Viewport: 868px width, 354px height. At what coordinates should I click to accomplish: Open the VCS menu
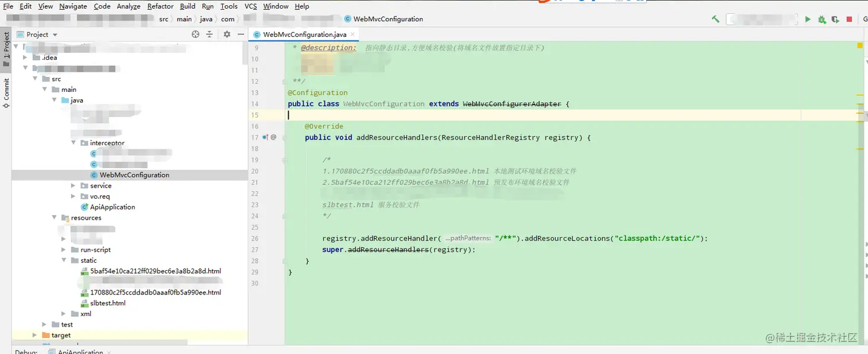click(251, 6)
